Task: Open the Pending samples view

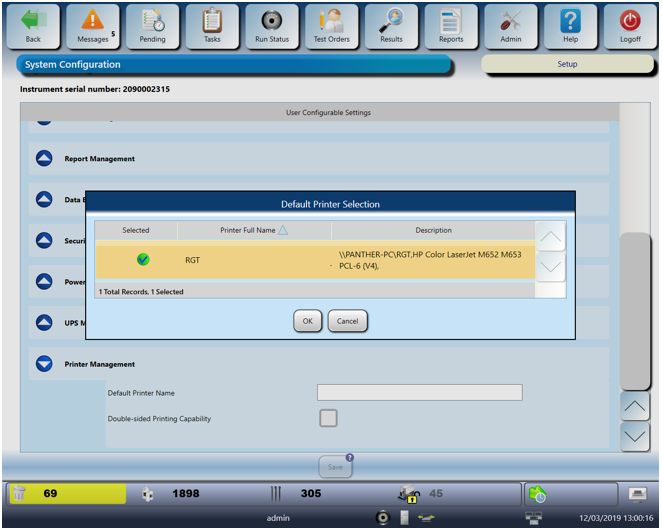Action: point(152,21)
